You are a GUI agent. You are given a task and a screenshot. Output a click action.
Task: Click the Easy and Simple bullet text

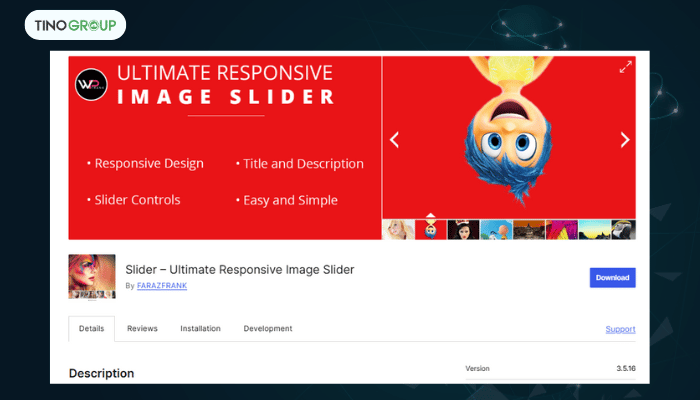[x=290, y=200]
